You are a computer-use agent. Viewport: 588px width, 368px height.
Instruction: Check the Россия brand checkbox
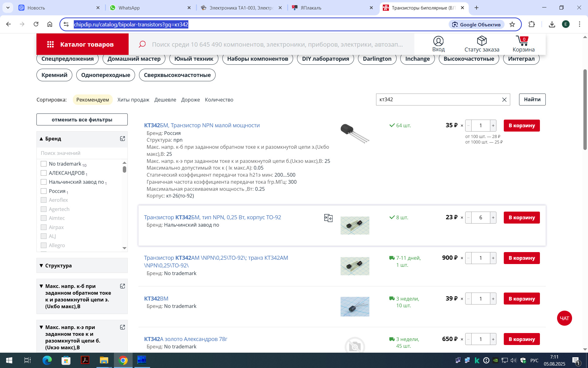click(x=44, y=191)
